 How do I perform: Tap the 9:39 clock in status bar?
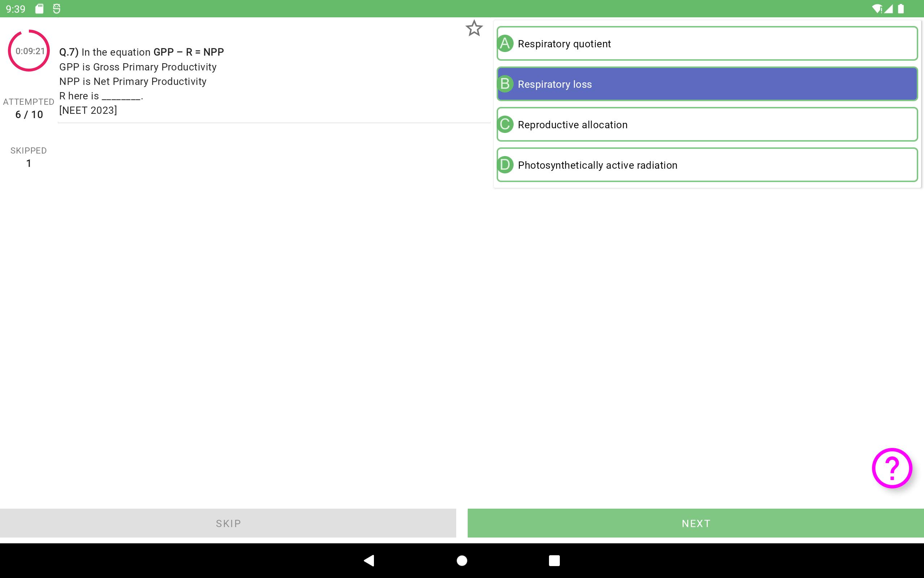16,9
